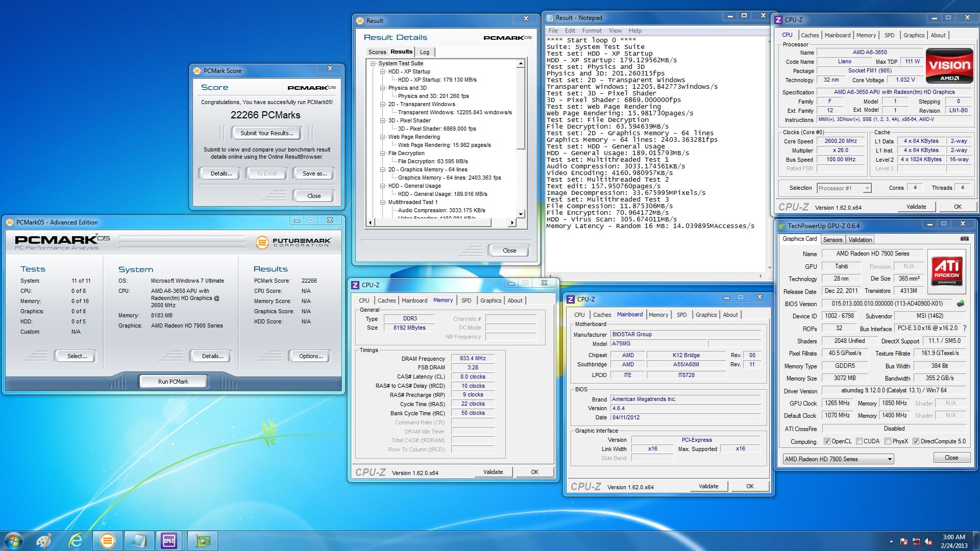Switch to PCMark05 orange taskbar icon
This screenshot has height=551, width=980.
107,541
